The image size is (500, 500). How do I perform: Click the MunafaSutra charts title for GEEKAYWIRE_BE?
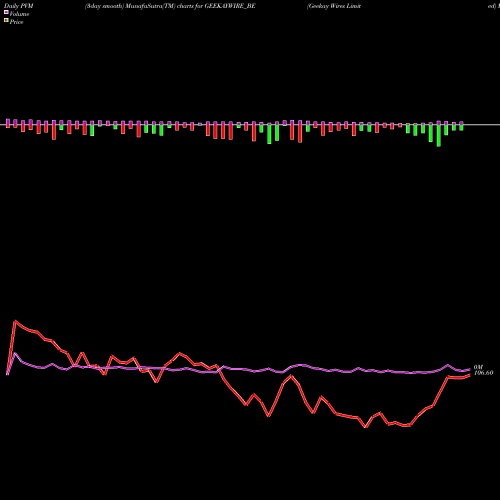tap(170, 6)
